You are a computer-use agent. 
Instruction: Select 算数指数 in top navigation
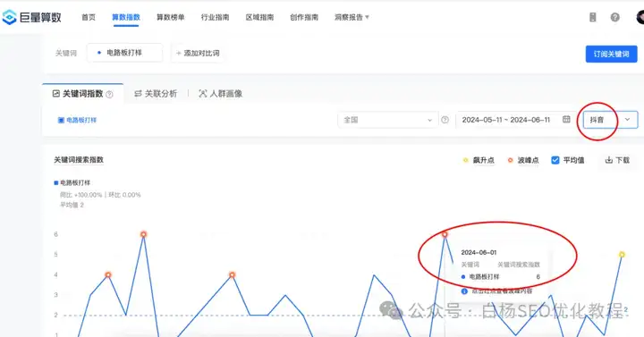tap(126, 17)
